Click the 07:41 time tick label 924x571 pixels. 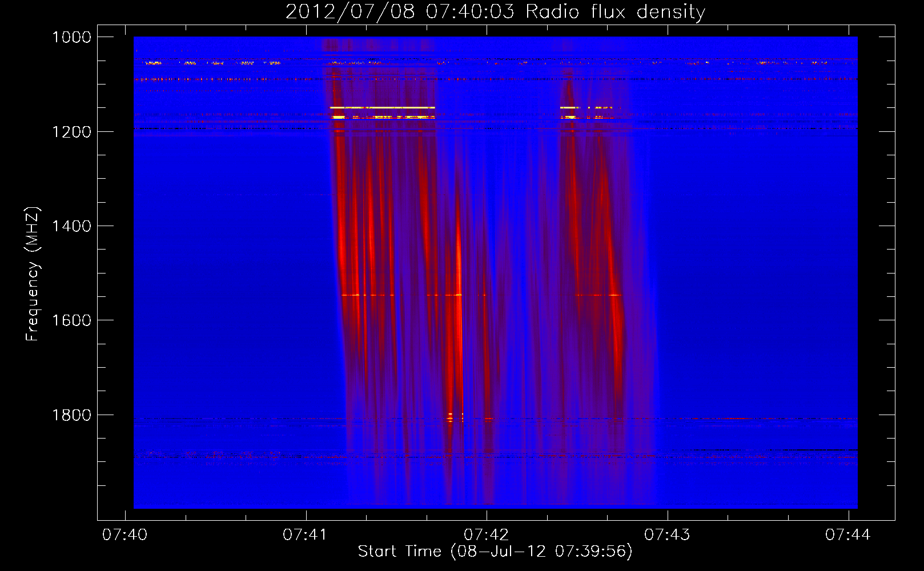[306, 534]
